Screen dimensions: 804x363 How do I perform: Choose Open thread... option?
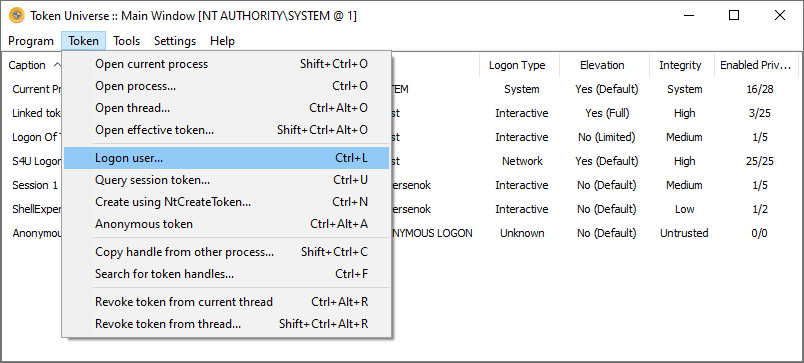tap(227, 108)
